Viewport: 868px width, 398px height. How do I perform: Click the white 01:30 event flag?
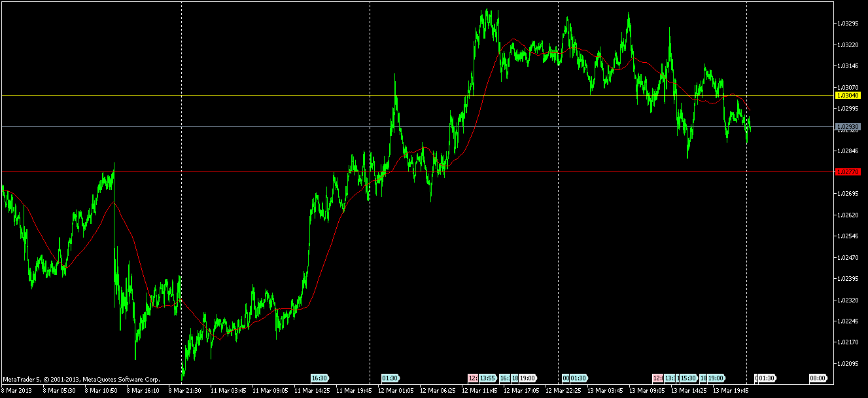767,378
